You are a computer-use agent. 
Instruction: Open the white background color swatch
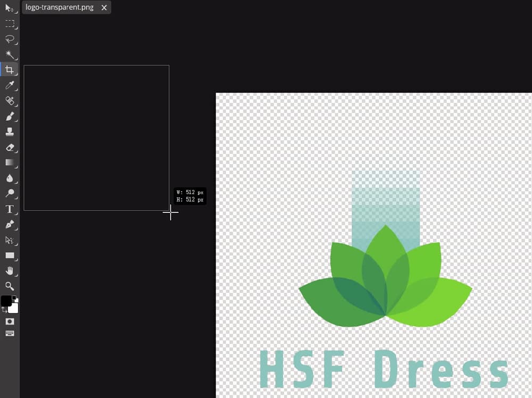point(14,309)
